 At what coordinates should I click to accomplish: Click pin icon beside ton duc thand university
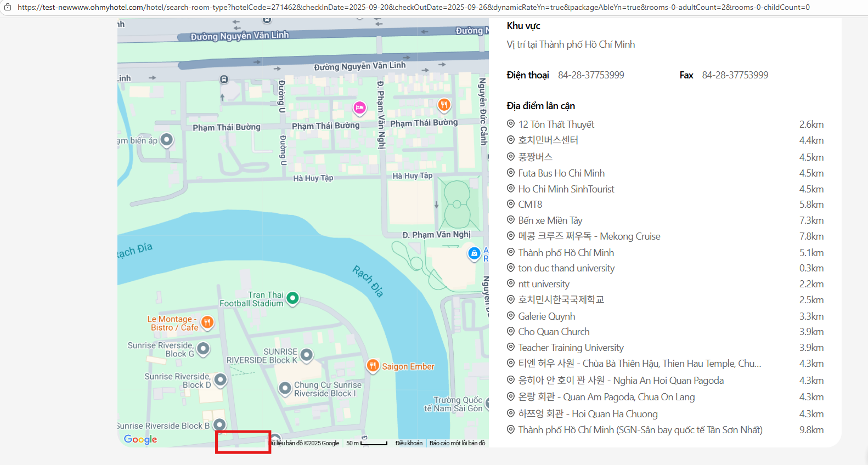coord(511,268)
